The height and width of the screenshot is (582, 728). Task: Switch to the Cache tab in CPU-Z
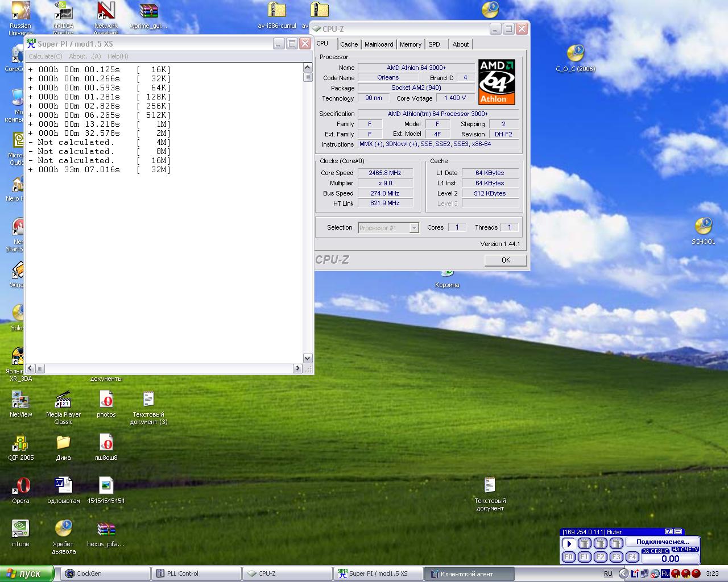tap(349, 44)
